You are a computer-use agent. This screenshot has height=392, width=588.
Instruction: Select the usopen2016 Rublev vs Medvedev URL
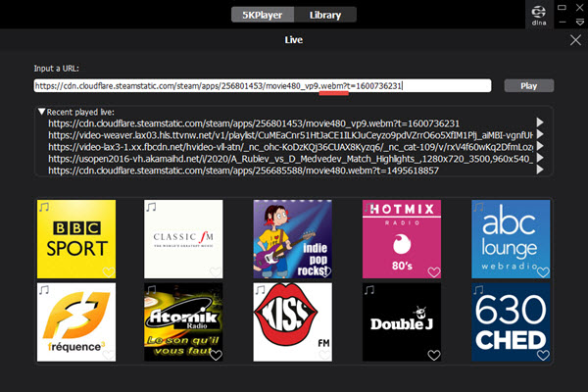click(290, 159)
